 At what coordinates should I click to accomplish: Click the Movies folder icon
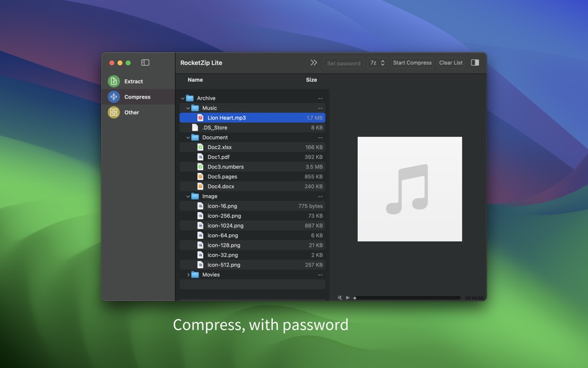195,274
